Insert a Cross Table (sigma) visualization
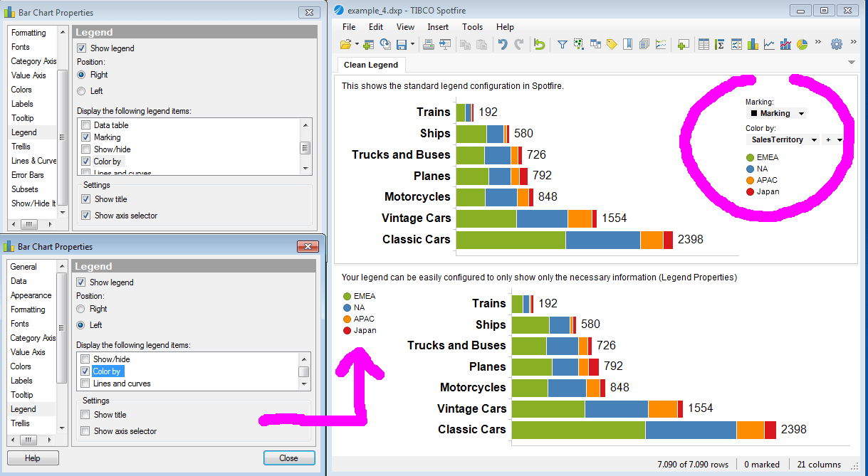 coord(720,44)
